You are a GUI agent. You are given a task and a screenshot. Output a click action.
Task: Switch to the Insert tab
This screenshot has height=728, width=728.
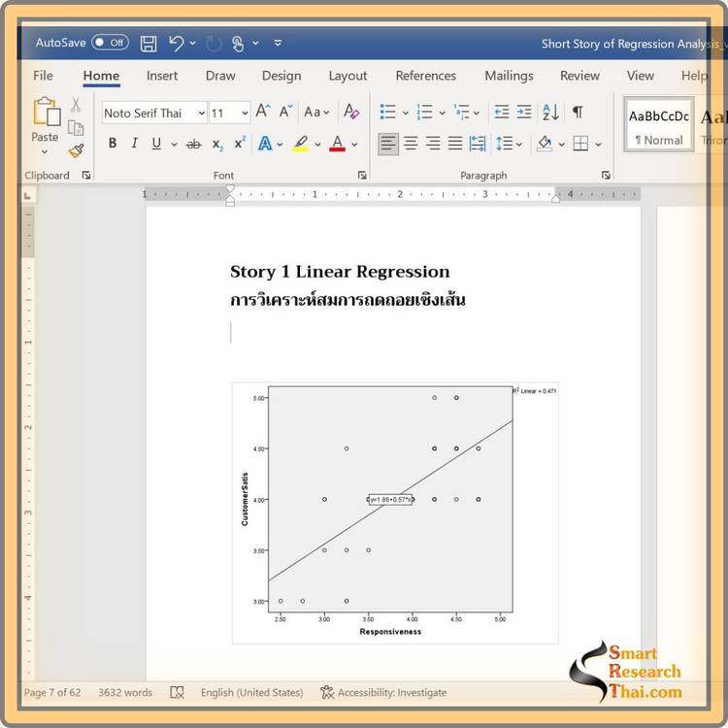(x=161, y=75)
